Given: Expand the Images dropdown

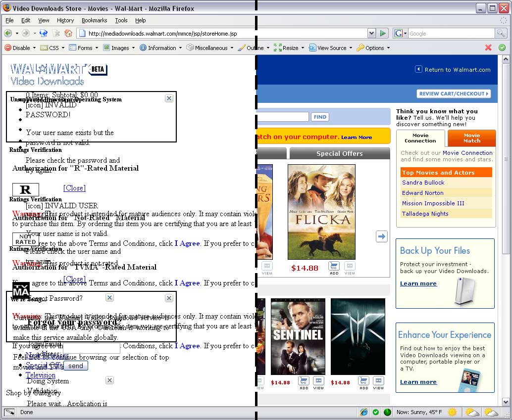Looking at the screenshot, I should (119, 47).
